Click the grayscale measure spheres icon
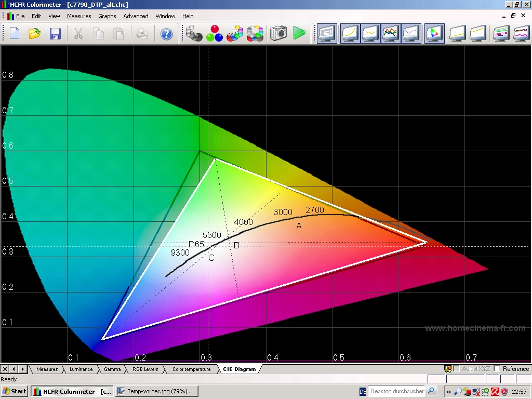This screenshot has width=532, height=399. [194, 34]
